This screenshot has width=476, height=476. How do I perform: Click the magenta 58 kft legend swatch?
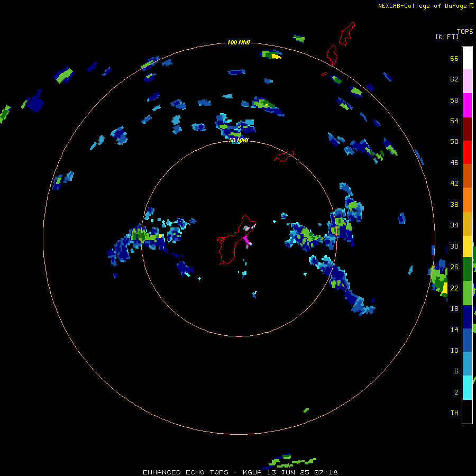467,105
